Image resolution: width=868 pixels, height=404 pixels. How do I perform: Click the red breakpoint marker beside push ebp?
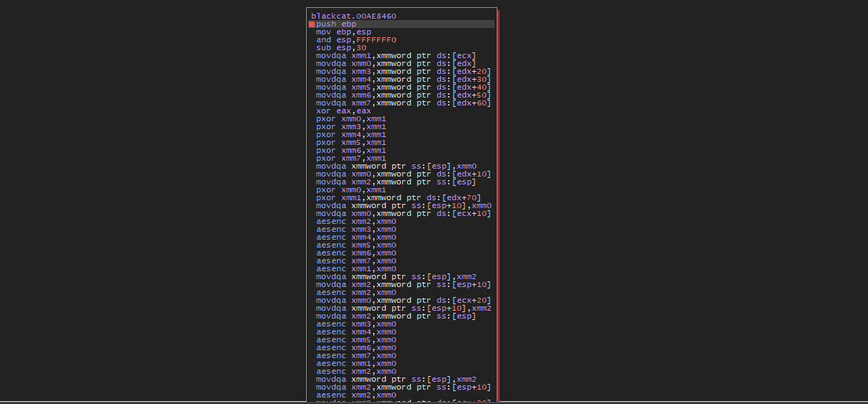tap(312, 24)
